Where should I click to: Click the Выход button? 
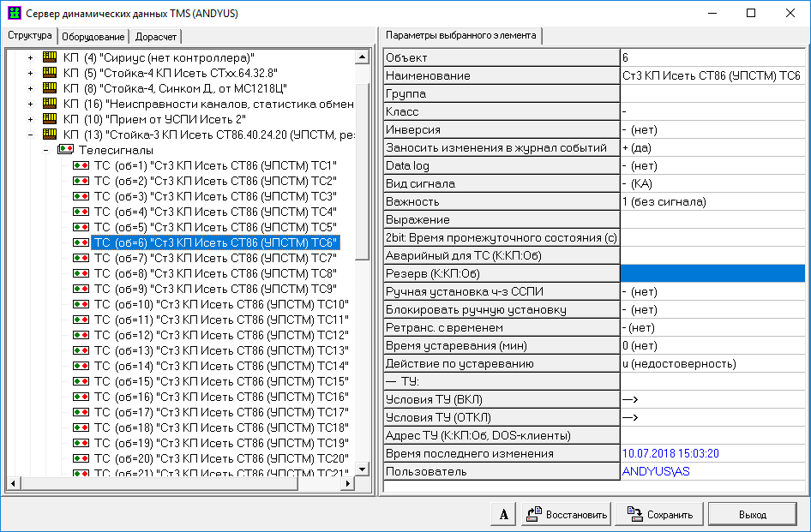tap(752, 515)
